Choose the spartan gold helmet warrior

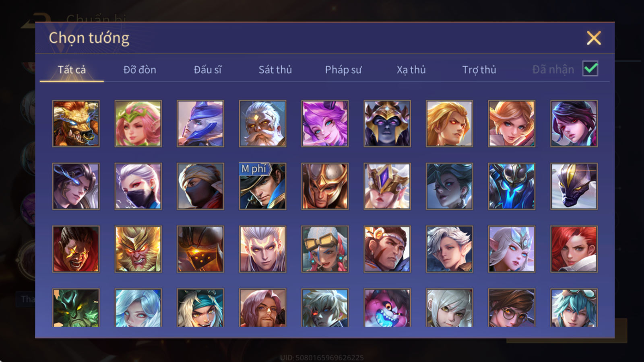(x=325, y=186)
